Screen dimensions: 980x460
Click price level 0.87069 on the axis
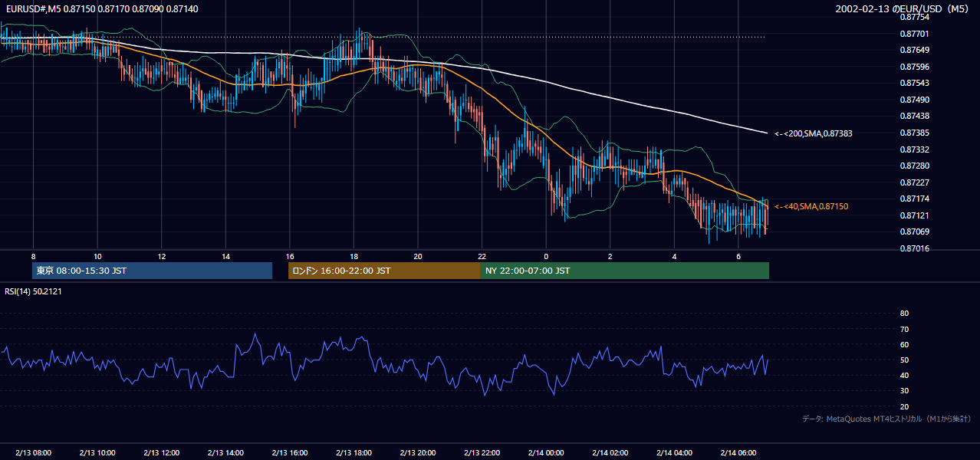913,232
